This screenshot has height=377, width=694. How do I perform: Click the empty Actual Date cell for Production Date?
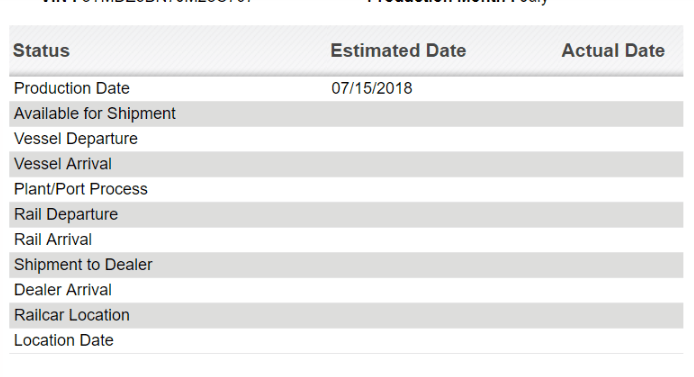(x=620, y=88)
